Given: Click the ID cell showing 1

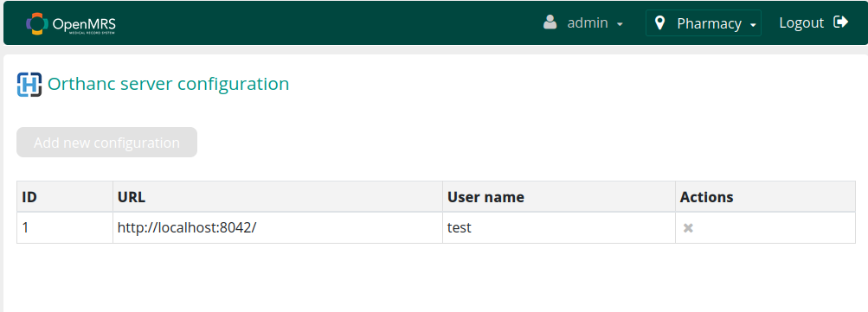Looking at the screenshot, I should click(x=65, y=228).
